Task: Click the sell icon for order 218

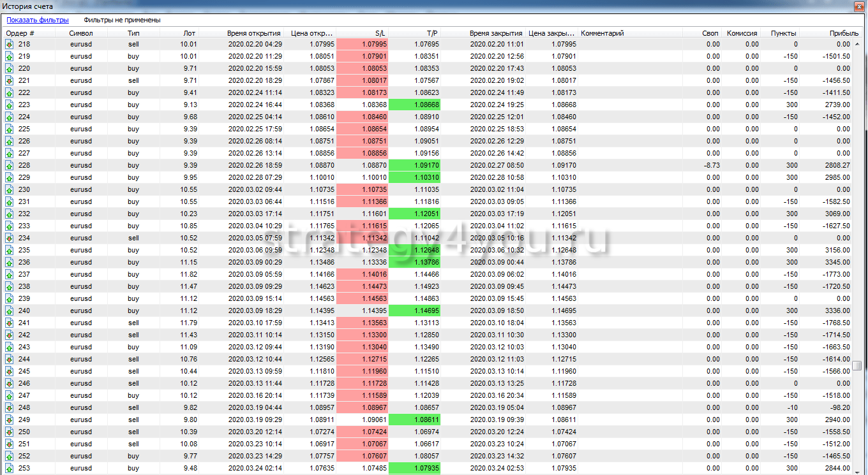Action: (9, 44)
